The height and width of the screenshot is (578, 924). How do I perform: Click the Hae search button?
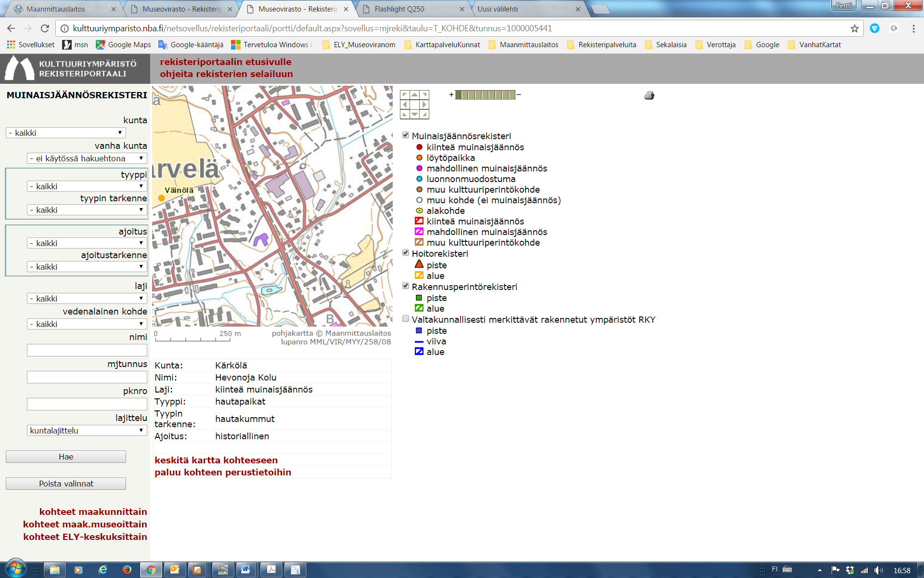tap(66, 457)
